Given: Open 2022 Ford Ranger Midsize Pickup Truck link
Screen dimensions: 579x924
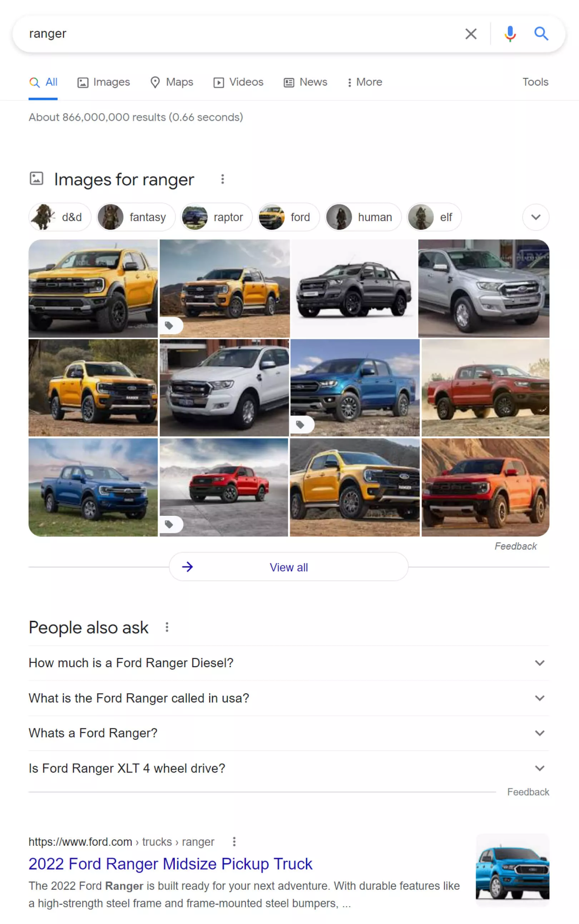Looking at the screenshot, I should click(x=170, y=864).
